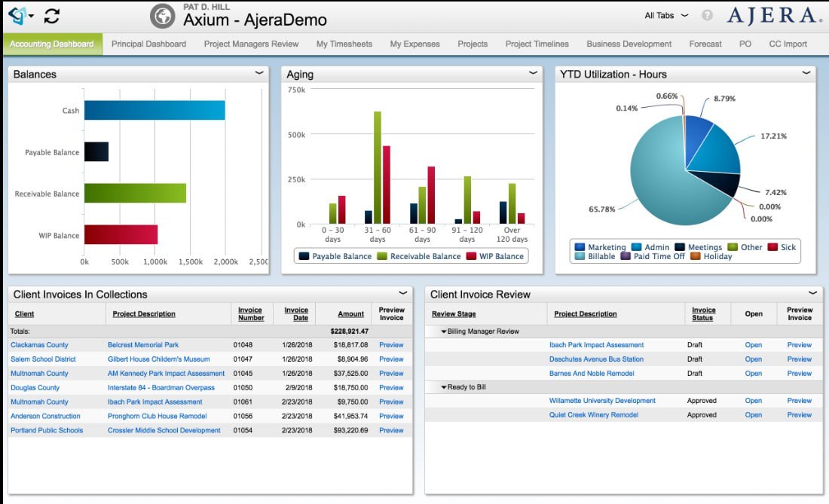Open Portland Public Schools client link

[x=47, y=431]
